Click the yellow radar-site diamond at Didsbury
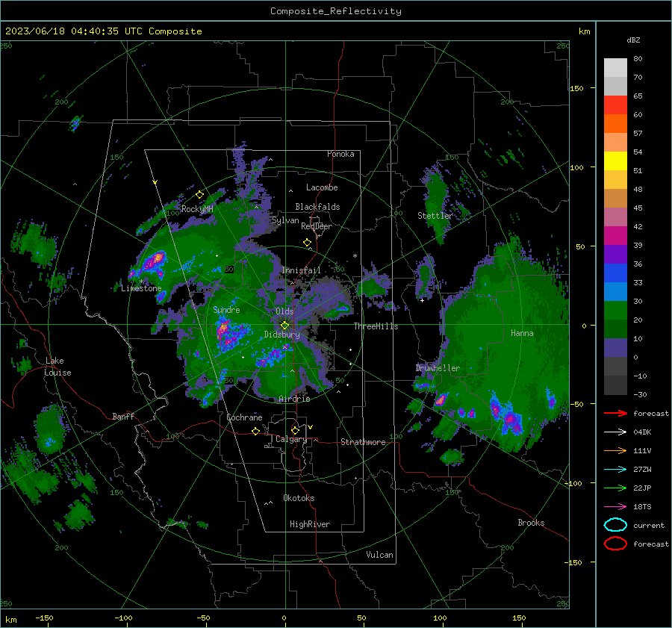 pos(284,326)
